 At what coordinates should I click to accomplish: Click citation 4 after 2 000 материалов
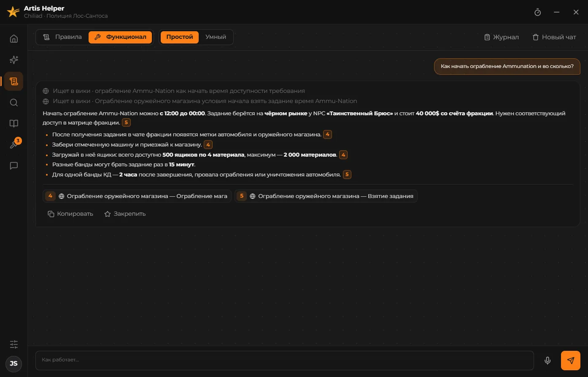tap(343, 155)
